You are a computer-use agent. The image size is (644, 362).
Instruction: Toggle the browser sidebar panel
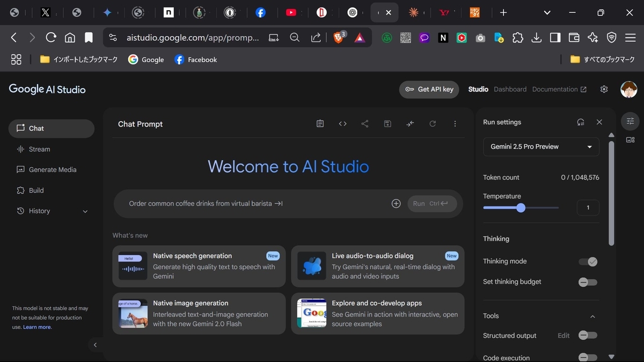[555, 38]
